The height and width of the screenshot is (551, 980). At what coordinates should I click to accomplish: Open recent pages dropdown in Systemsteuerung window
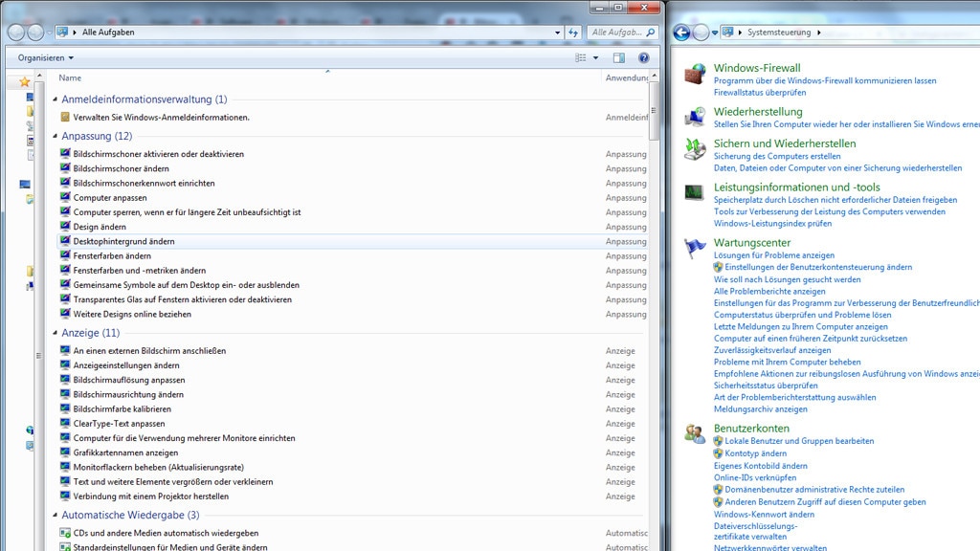click(x=715, y=33)
